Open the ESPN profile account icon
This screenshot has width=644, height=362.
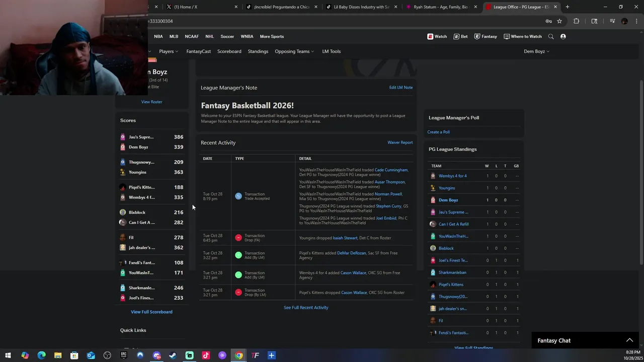[x=563, y=36]
